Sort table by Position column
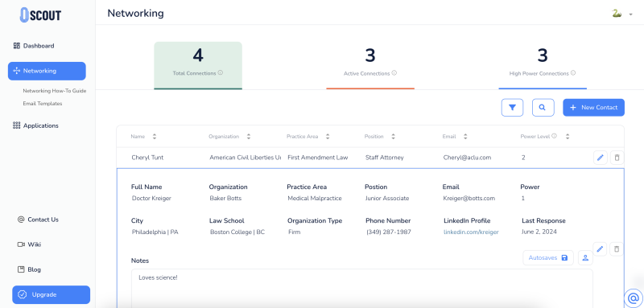Screen dimensions: 644x308 coord(393,137)
